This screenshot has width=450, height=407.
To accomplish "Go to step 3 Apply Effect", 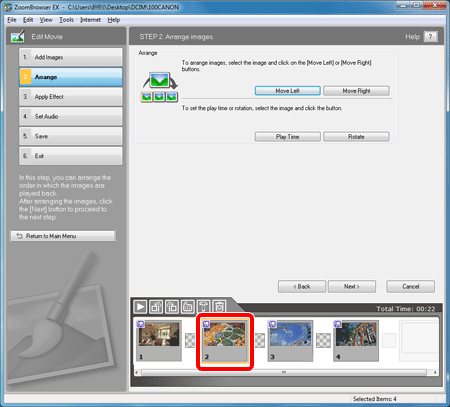I will click(x=71, y=97).
